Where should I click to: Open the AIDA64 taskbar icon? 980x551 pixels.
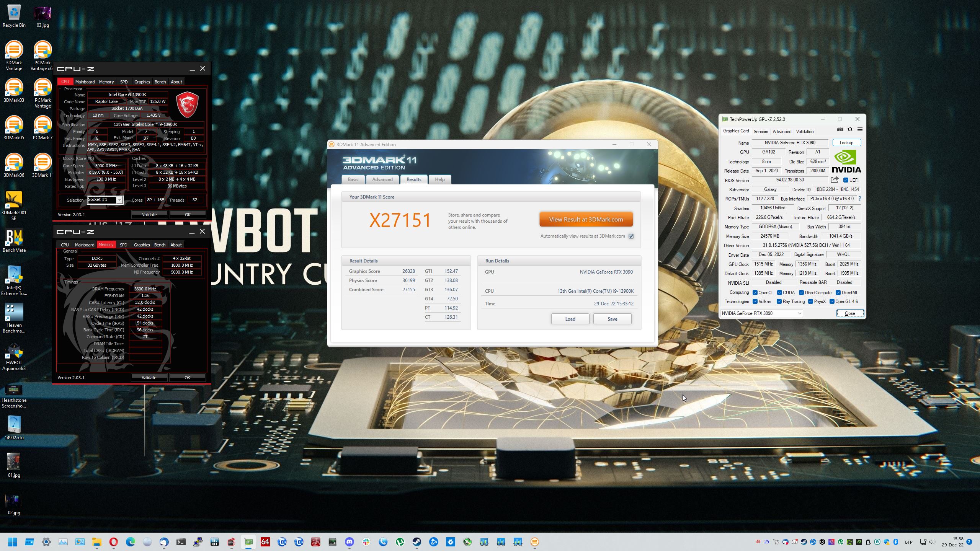pyautogui.click(x=265, y=542)
